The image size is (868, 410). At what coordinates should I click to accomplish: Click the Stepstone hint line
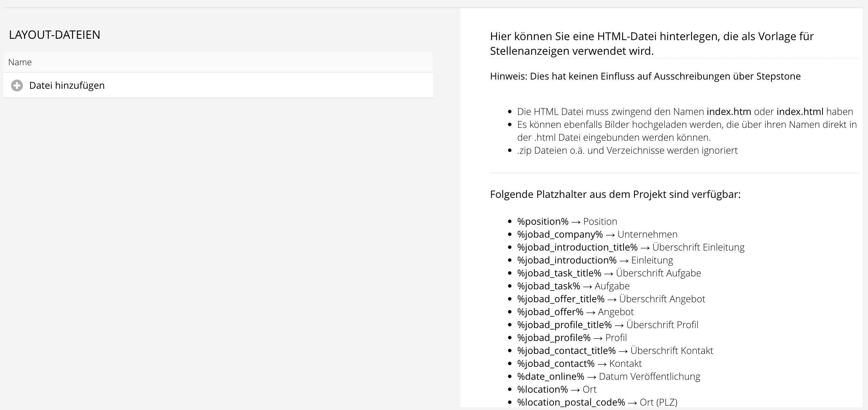[645, 76]
